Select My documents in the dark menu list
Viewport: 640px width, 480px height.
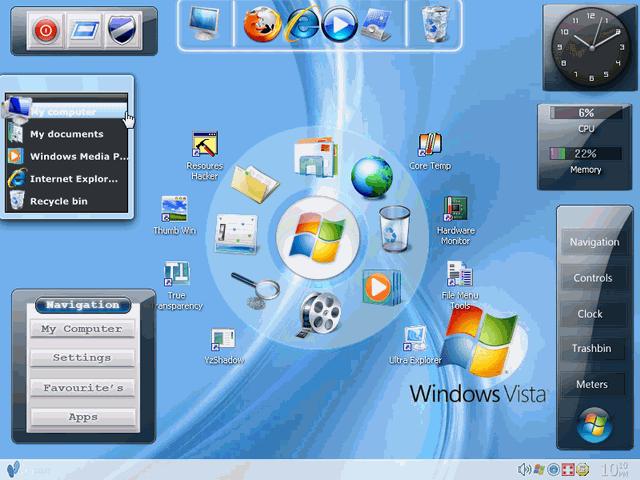pyautogui.click(x=66, y=134)
